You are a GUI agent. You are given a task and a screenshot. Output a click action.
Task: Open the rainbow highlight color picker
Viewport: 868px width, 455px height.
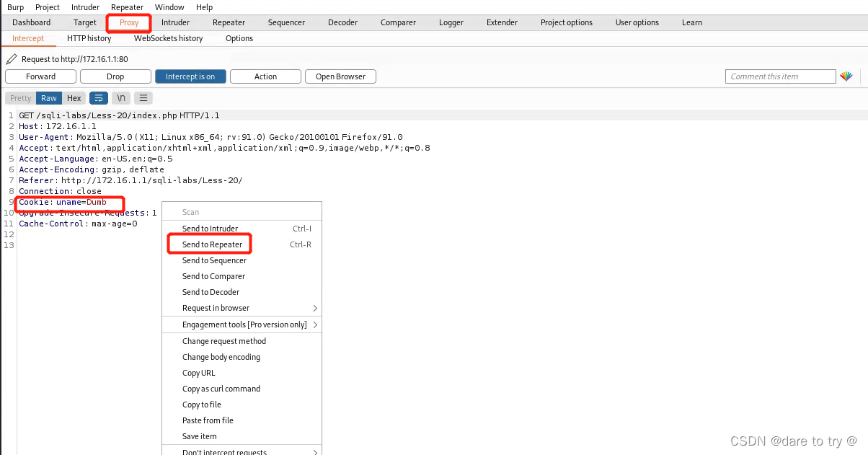[x=846, y=76]
